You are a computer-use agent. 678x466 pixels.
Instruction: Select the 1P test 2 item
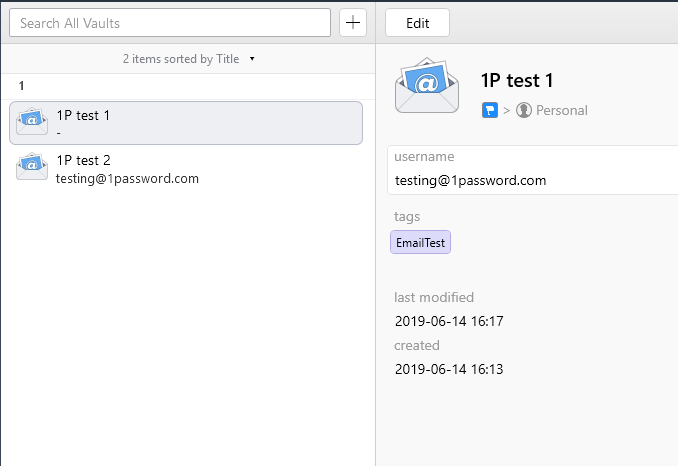point(186,169)
